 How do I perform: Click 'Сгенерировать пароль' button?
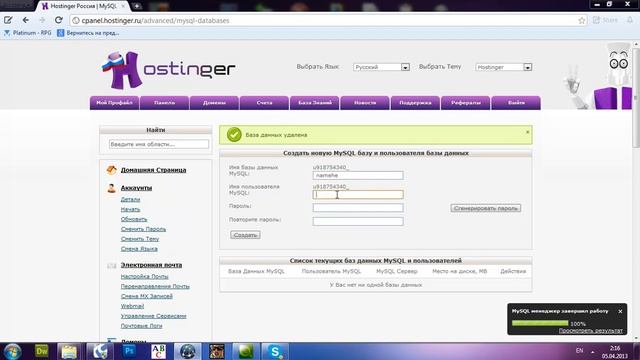tap(486, 208)
